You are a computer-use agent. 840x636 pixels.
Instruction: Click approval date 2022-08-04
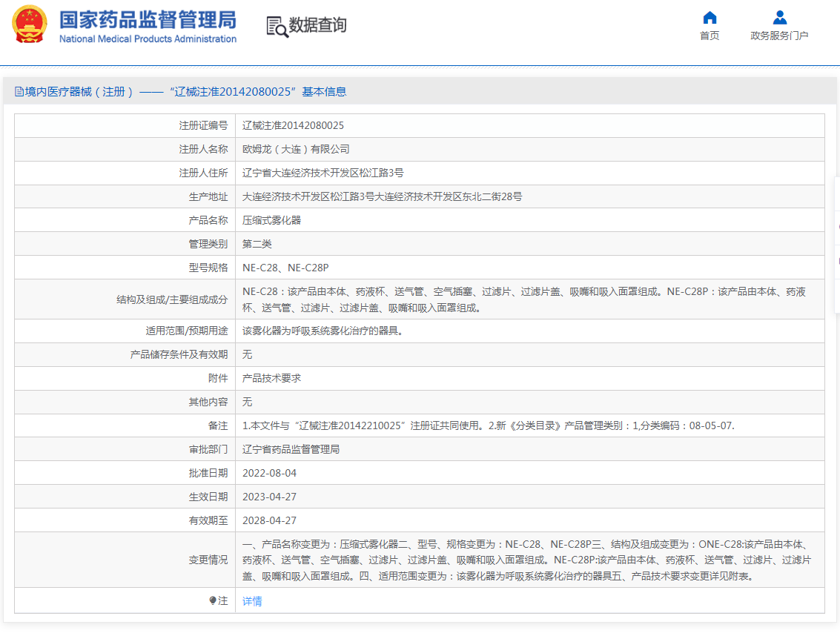[x=269, y=473]
